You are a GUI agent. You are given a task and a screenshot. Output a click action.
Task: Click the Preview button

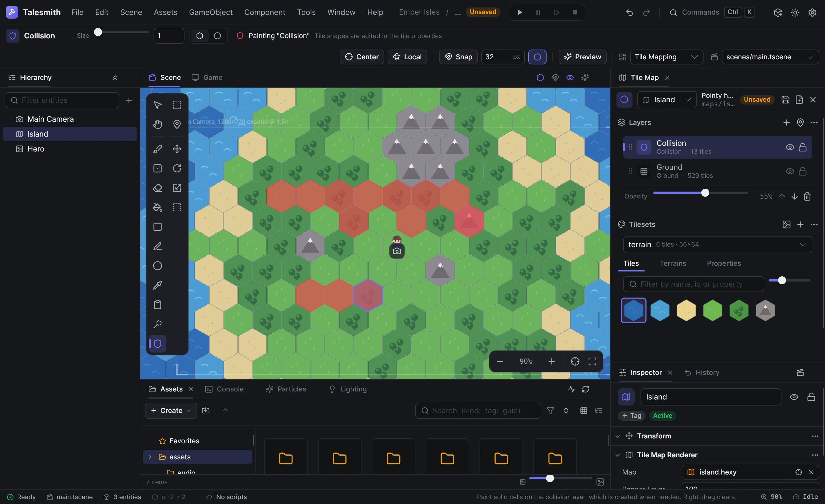(x=582, y=57)
